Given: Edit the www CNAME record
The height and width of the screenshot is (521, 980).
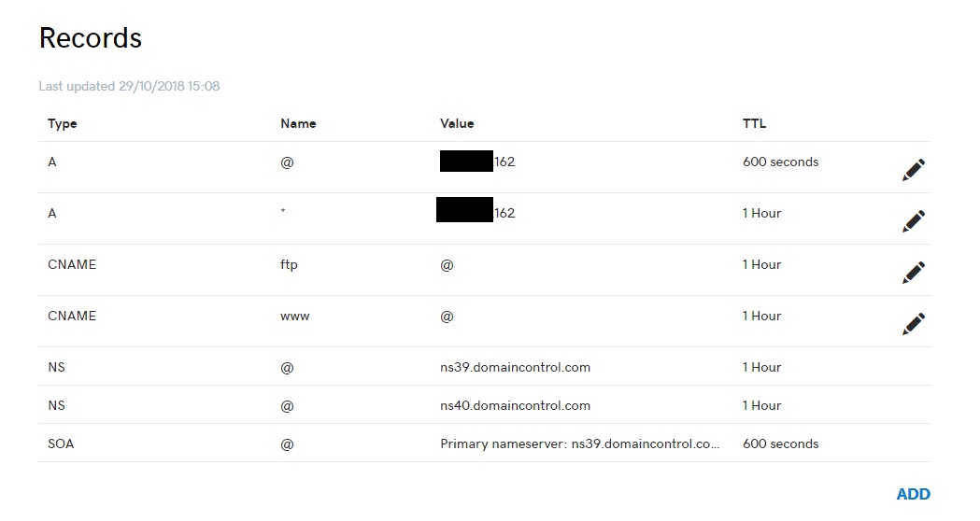Looking at the screenshot, I should [913, 323].
